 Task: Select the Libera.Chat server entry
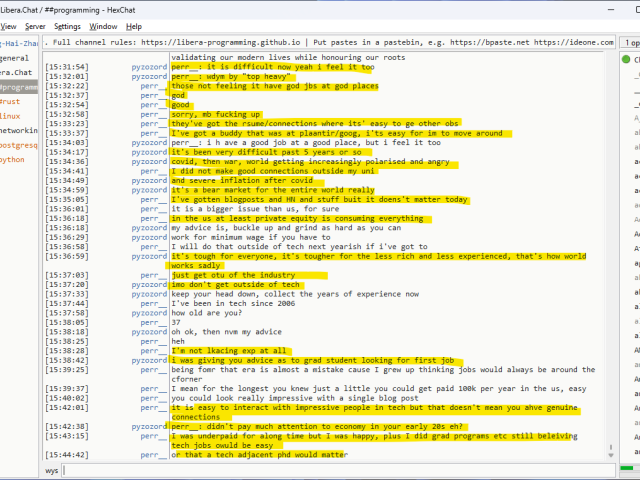(x=18, y=73)
